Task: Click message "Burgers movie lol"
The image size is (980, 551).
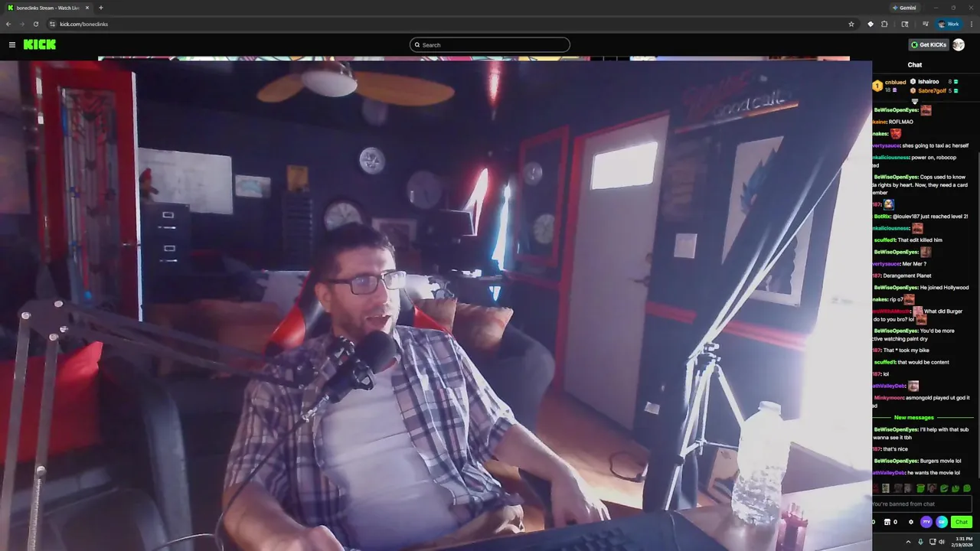Action: pos(940,461)
